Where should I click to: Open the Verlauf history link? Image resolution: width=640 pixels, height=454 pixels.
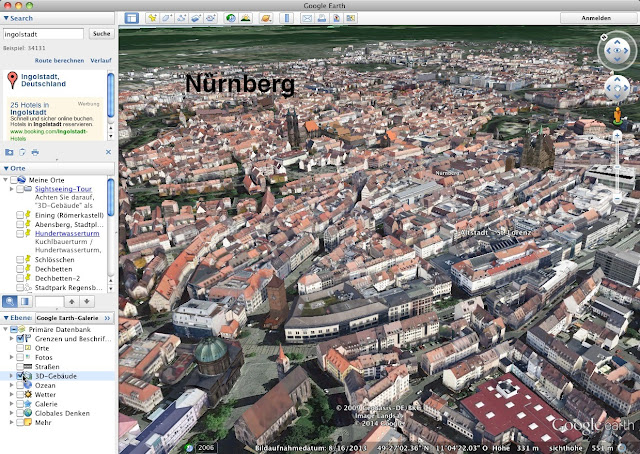tap(101, 60)
